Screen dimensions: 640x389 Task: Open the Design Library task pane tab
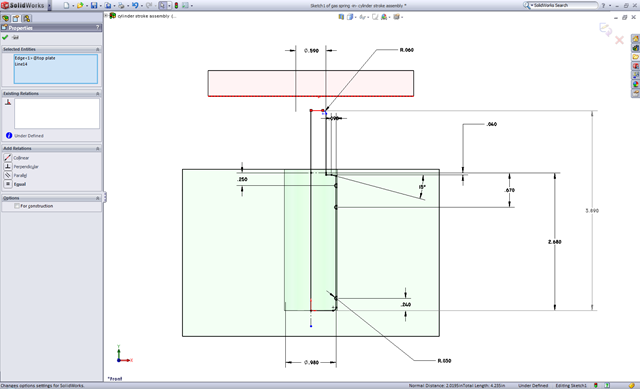(636, 48)
